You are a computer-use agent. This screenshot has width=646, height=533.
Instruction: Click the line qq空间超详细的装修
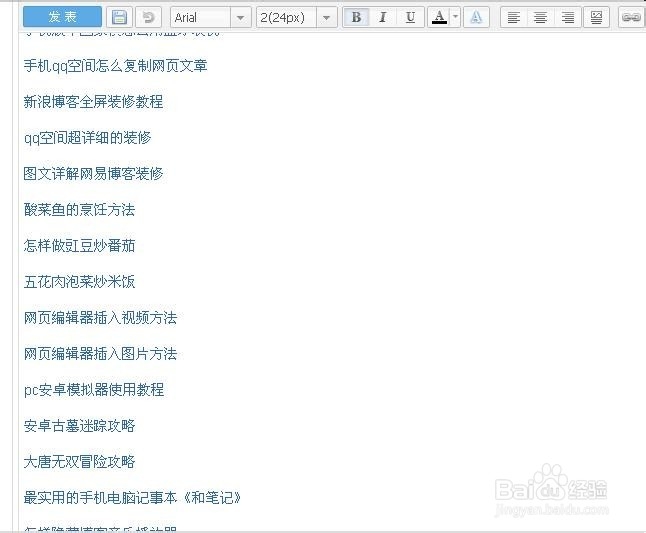coord(87,138)
